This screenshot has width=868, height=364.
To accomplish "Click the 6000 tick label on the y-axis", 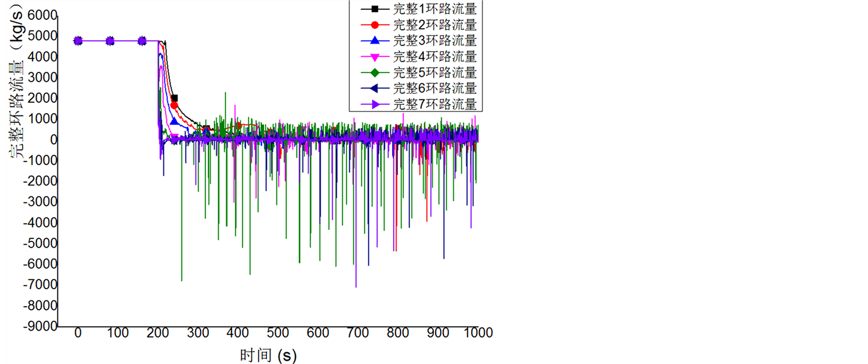I will pos(42,15).
